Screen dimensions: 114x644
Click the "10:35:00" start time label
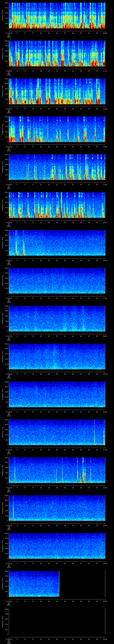pyautogui.click(x=9, y=639)
